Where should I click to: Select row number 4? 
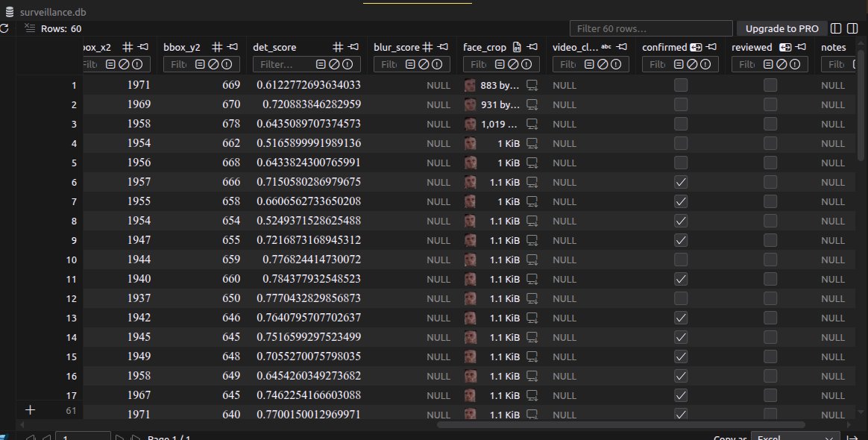[74, 143]
